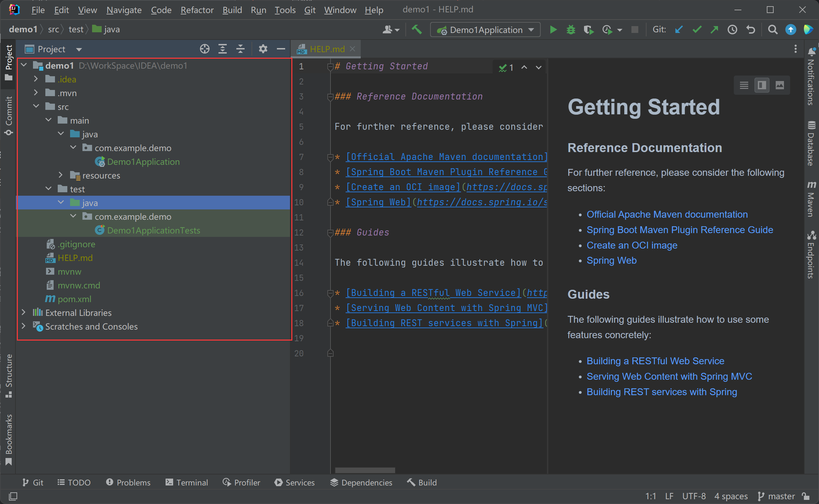Viewport: 819px width, 504px height.
Task: Click the green Run button
Action: point(553,30)
